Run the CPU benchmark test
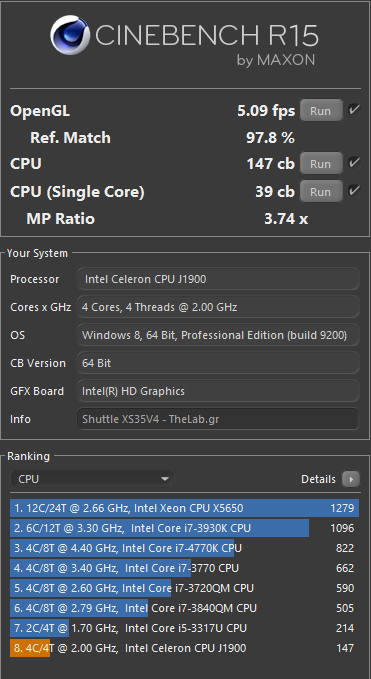Screen dimensions: 371x679 pos(320,164)
